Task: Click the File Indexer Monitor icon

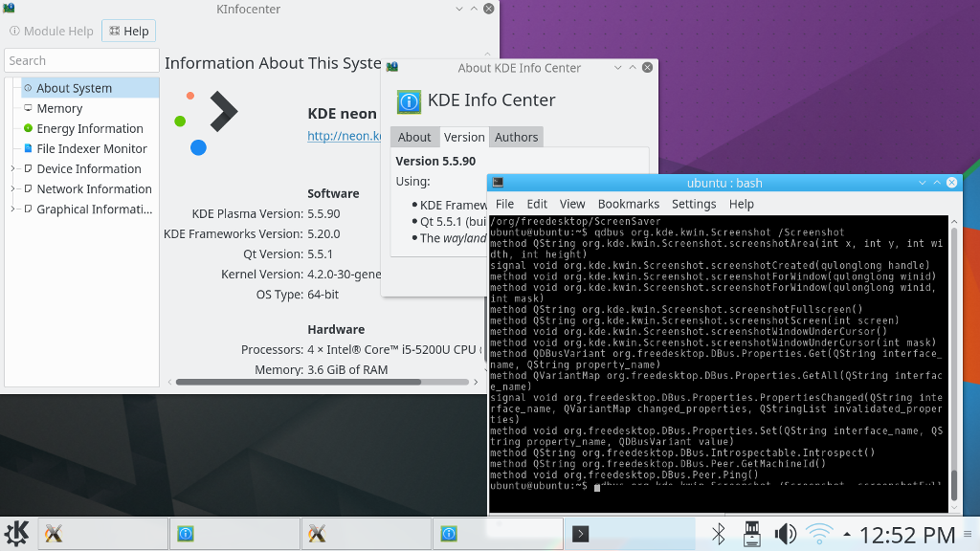Action: click(28, 148)
